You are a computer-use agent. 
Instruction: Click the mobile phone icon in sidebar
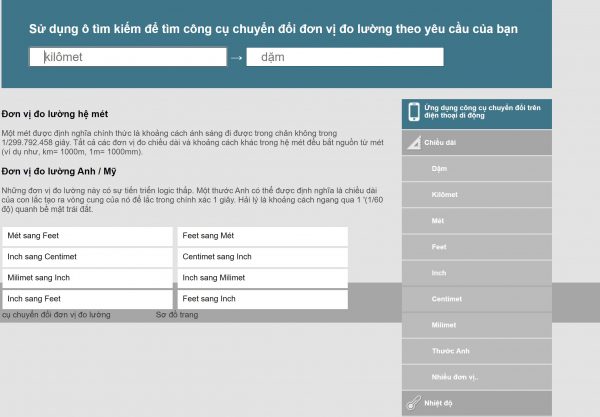414,112
